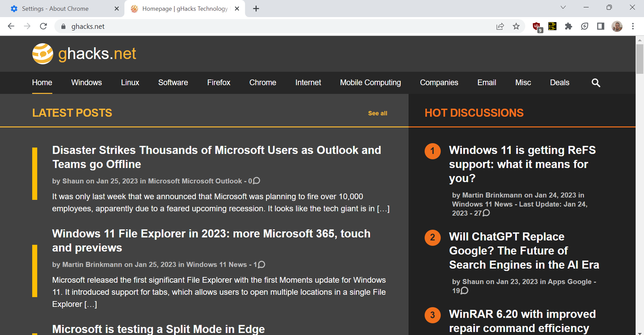Go to the Firefox category
The height and width of the screenshot is (335, 644).
(219, 82)
